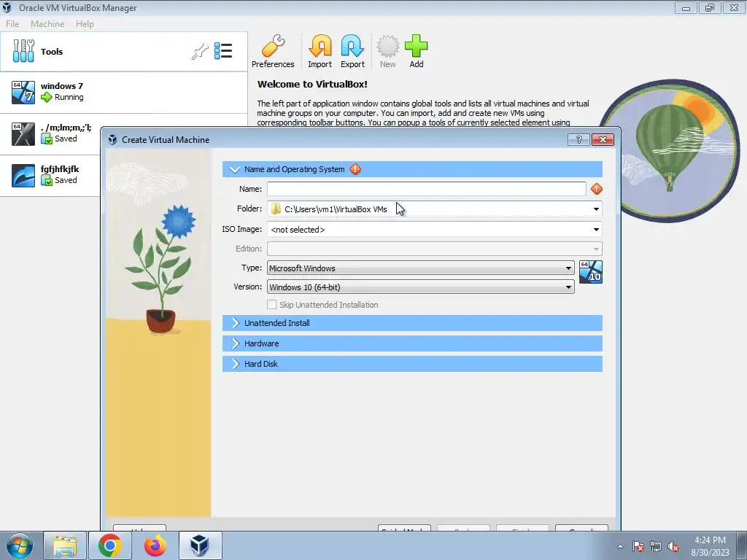The height and width of the screenshot is (560, 747).
Task: Open the Machine menu
Action: click(x=47, y=24)
